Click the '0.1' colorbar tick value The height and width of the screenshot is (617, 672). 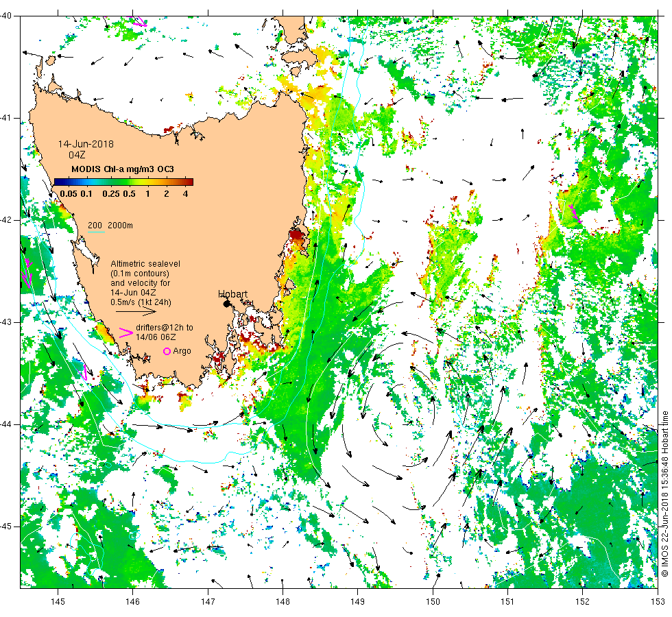(86, 193)
